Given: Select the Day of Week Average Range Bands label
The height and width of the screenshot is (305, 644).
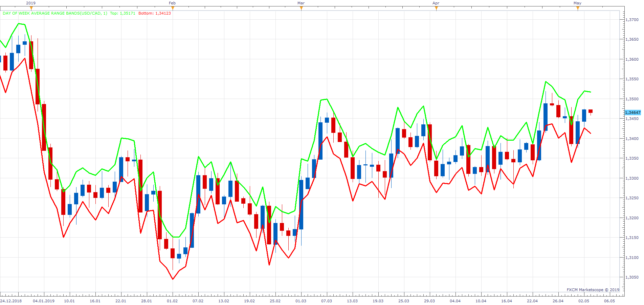Looking at the screenshot, I should [x=55, y=13].
